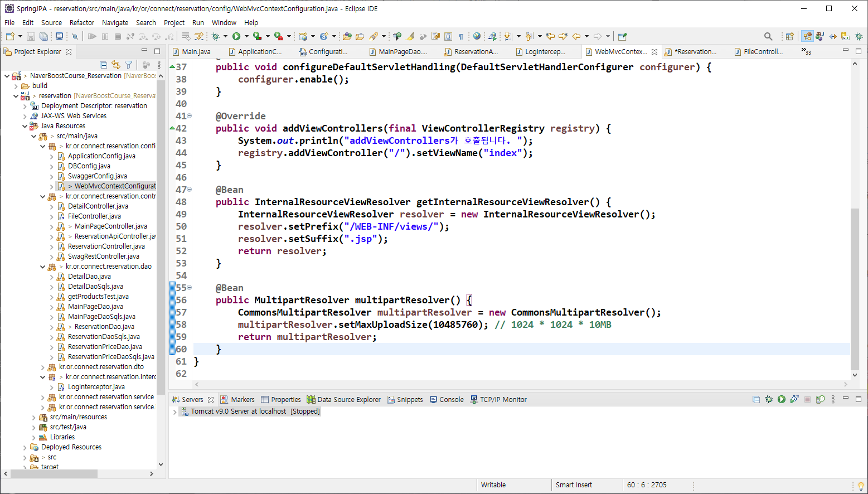Click the Open Perspective icon
The image size is (868, 494).
[790, 36]
